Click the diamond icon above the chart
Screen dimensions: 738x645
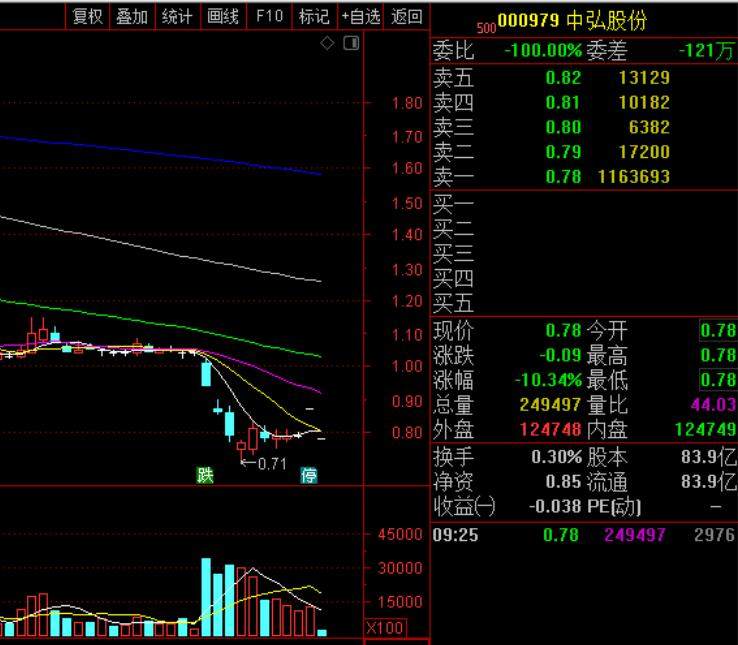pyautogui.click(x=327, y=43)
